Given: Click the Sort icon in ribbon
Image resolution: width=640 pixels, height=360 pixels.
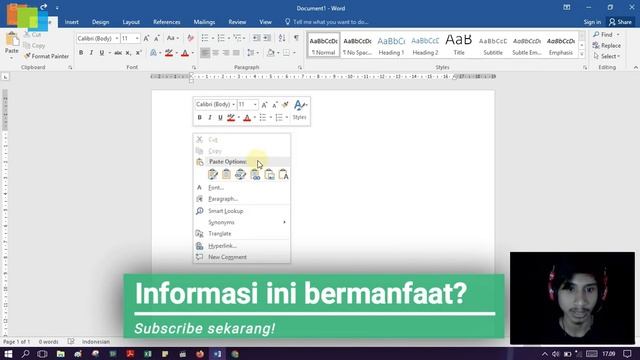Looking at the screenshot, I should [282, 38].
